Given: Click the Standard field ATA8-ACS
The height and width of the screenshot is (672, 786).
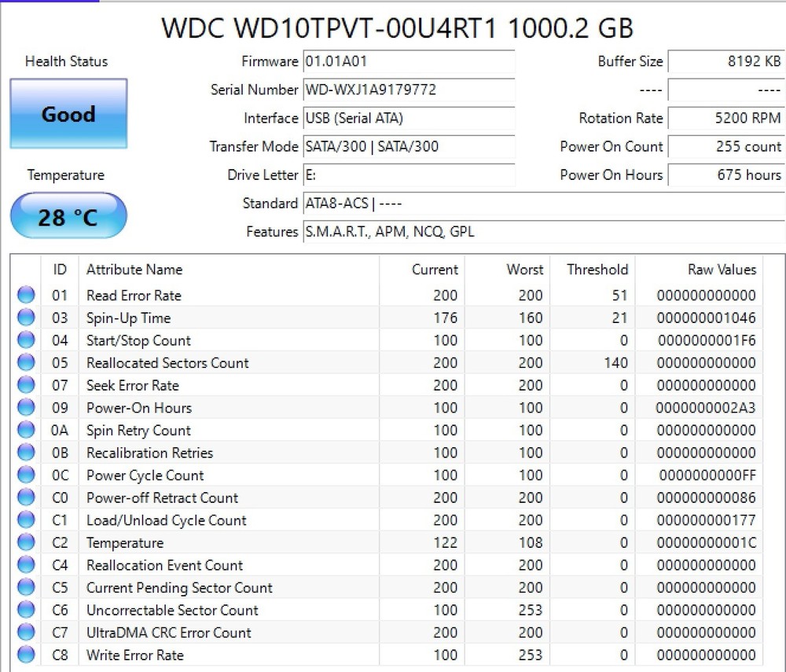Looking at the screenshot, I should click(x=544, y=204).
